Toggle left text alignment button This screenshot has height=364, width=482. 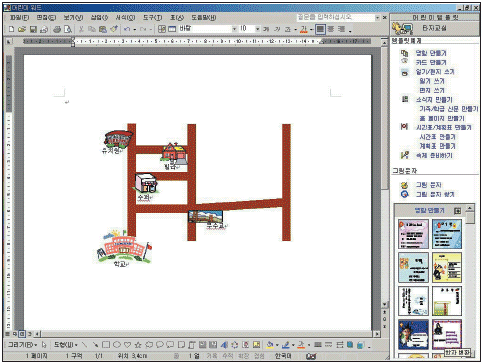tap(320, 29)
